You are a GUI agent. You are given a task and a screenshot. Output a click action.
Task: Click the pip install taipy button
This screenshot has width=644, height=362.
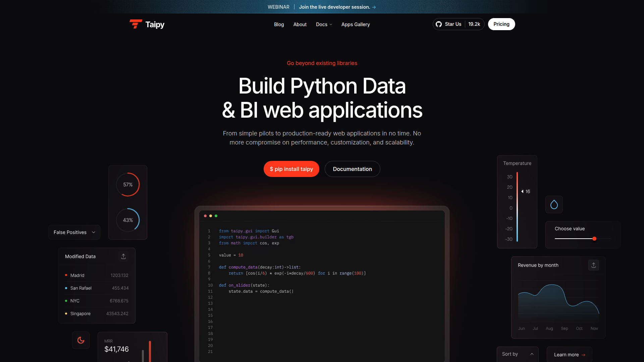tap(291, 169)
